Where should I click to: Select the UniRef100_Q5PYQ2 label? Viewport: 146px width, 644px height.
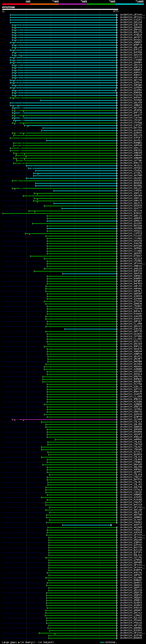coord(131,30)
